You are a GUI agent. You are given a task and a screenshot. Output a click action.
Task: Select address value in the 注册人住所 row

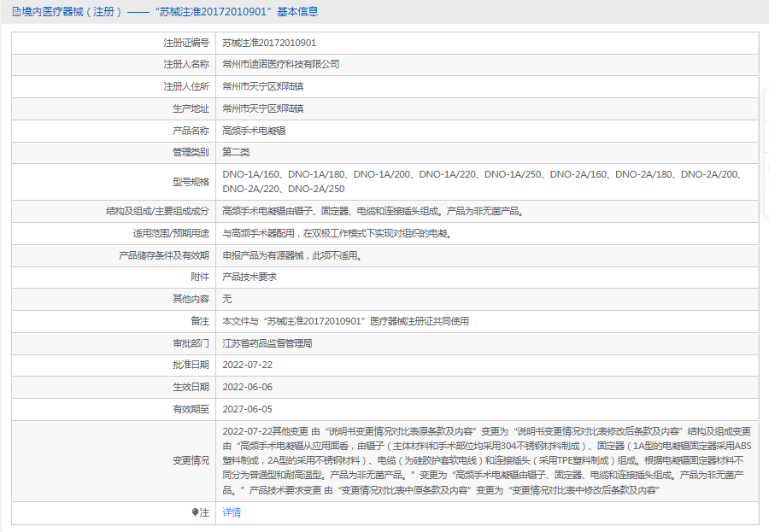[263, 87]
